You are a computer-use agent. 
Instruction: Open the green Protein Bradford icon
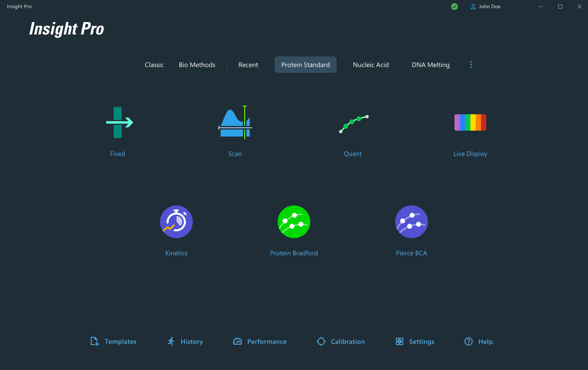(294, 222)
